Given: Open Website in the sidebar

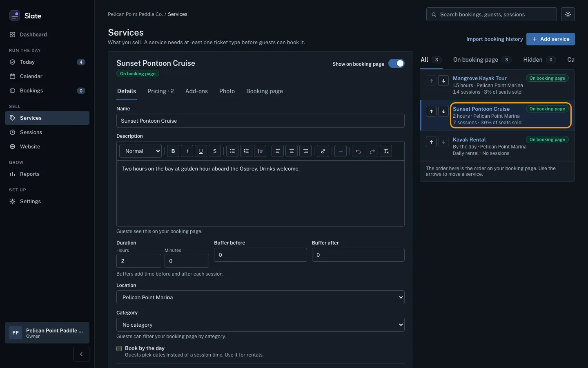Looking at the screenshot, I should (47, 147).
